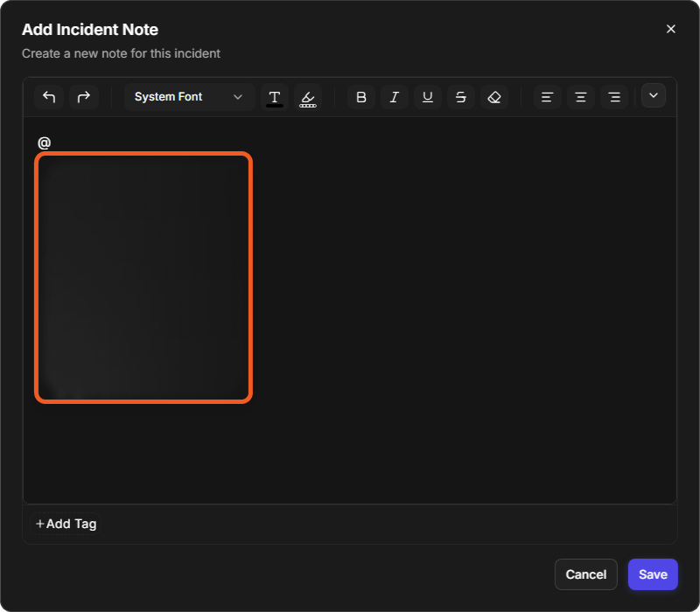The width and height of the screenshot is (700, 612).
Task: Clear formatting with the eraser icon
Action: click(494, 97)
